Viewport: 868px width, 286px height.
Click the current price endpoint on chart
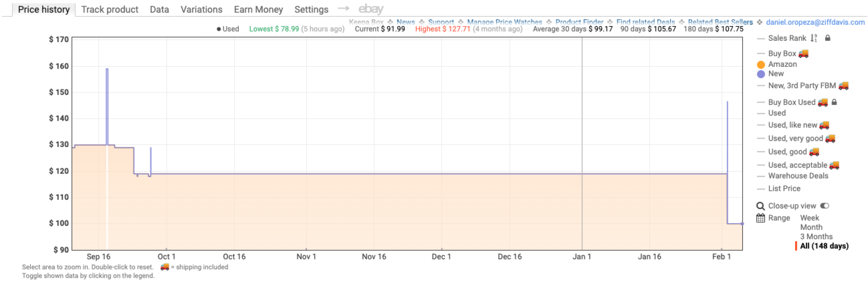[742, 224]
